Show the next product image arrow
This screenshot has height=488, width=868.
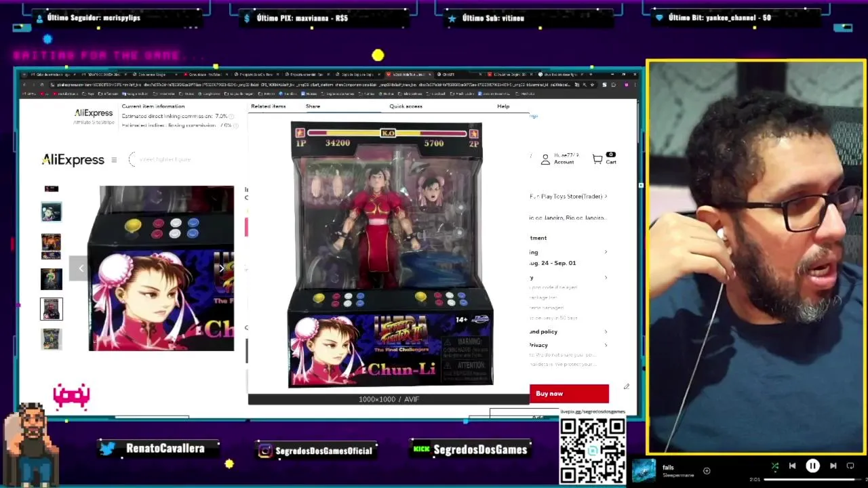(221, 268)
